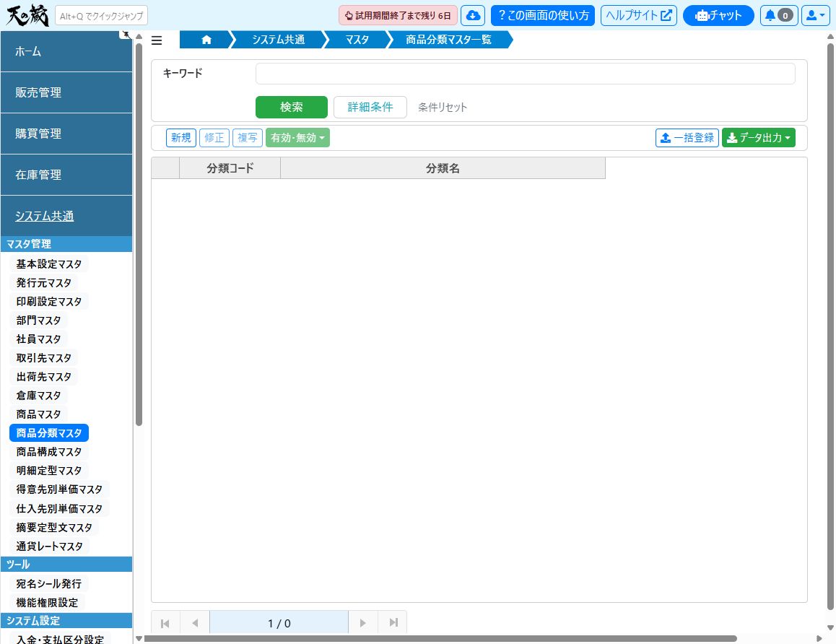The height and width of the screenshot is (644, 836).
Task: Open 出荷先マスタ
Action: coord(44,376)
